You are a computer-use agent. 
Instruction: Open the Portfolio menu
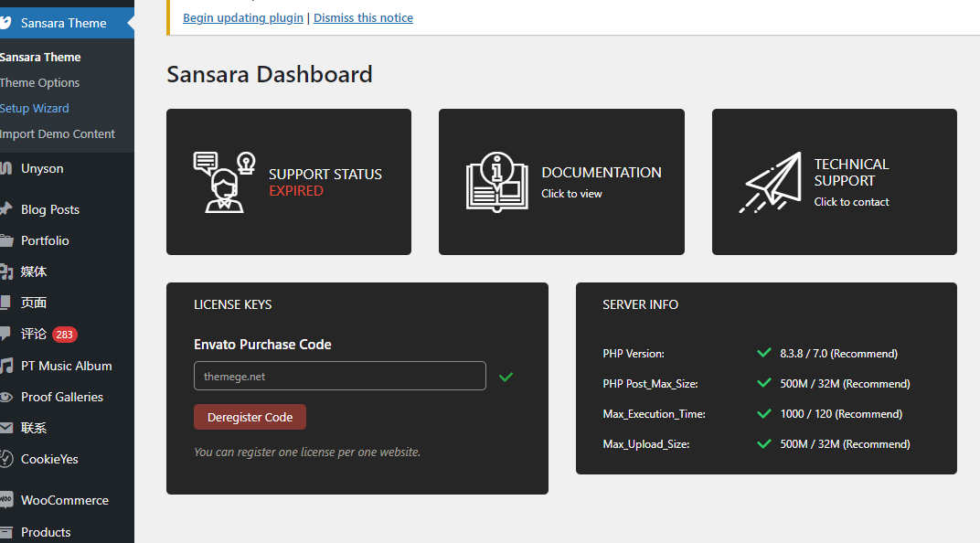45,240
